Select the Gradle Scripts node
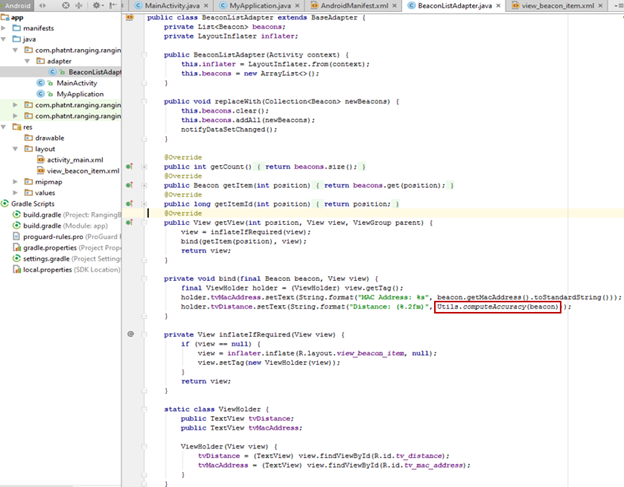This screenshot has height=487, width=624. [33, 204]
